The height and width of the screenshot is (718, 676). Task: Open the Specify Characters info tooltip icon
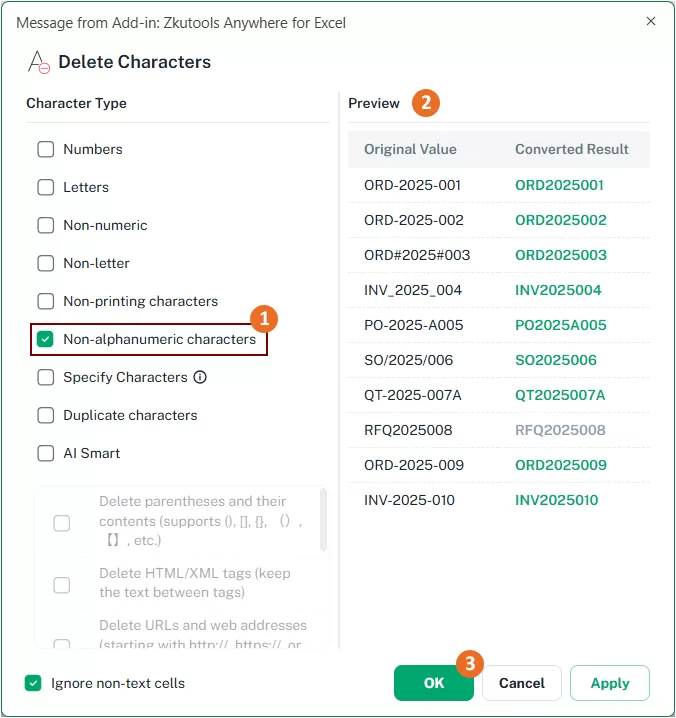[200, 377]
